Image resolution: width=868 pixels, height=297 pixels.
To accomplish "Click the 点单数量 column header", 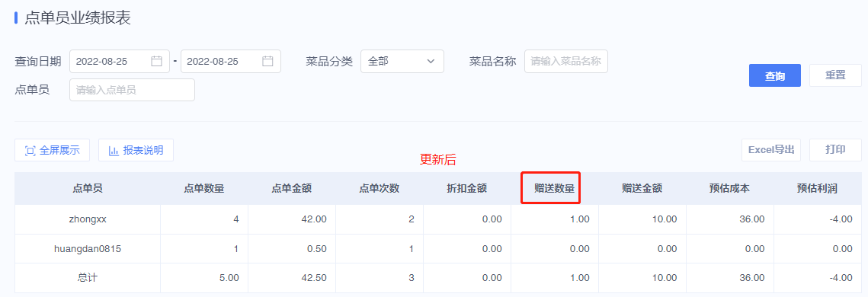I will point(204,189).
